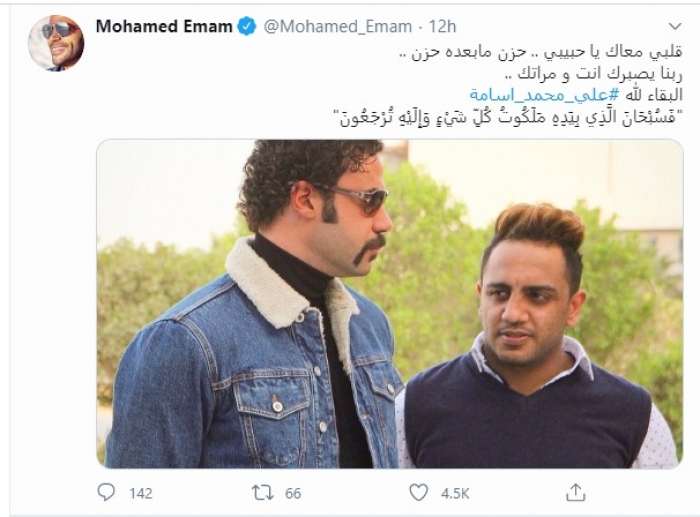Open the 12h timestamp link
The width and height of the screenshot is (700, 517).
click(442, 27)
